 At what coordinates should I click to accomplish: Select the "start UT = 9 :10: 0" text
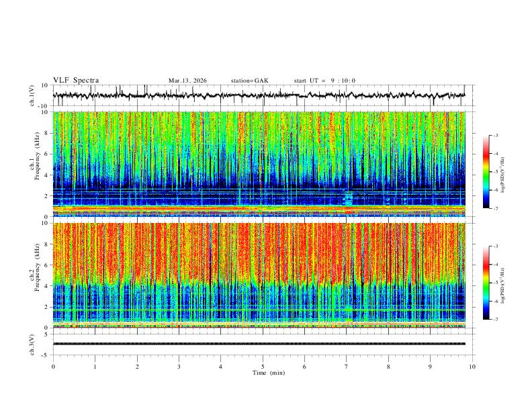pyautogui.click(x=324, y=81)
